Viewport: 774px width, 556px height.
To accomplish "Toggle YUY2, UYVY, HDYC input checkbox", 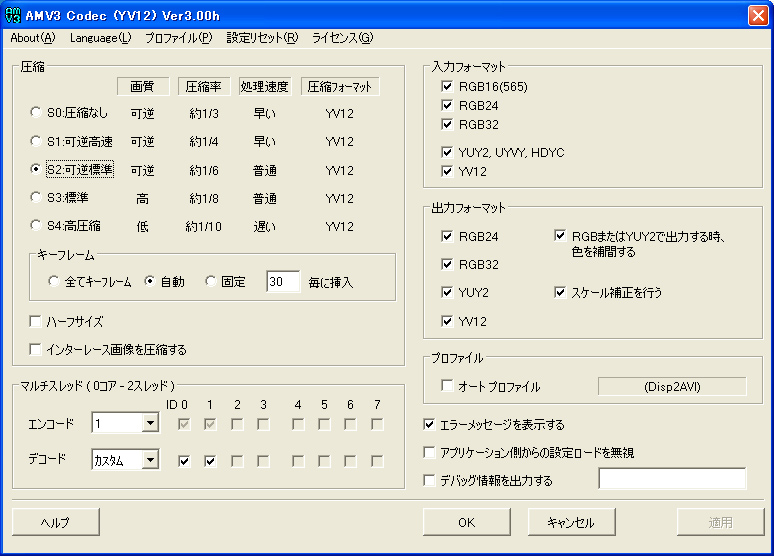I will [447, 152].
